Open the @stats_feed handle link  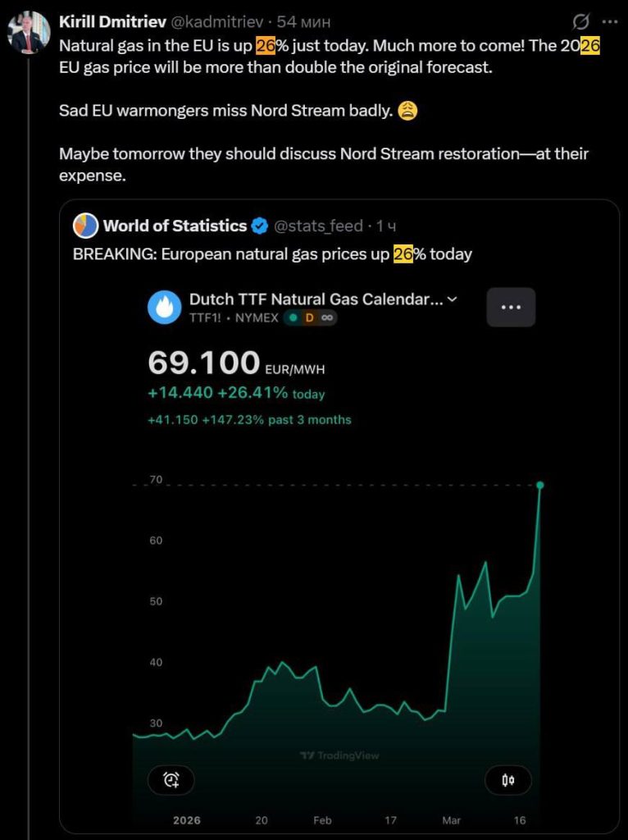tap(317, 226)
